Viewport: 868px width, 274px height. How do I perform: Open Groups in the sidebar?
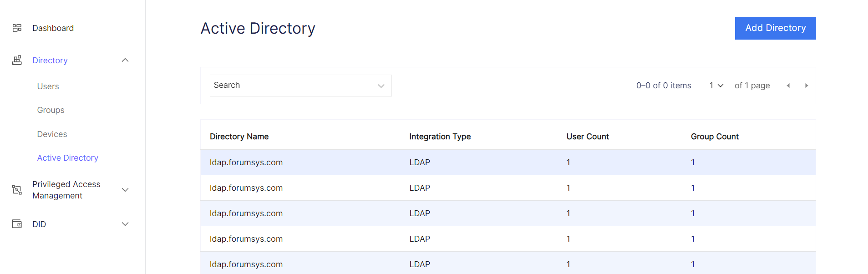51,110
